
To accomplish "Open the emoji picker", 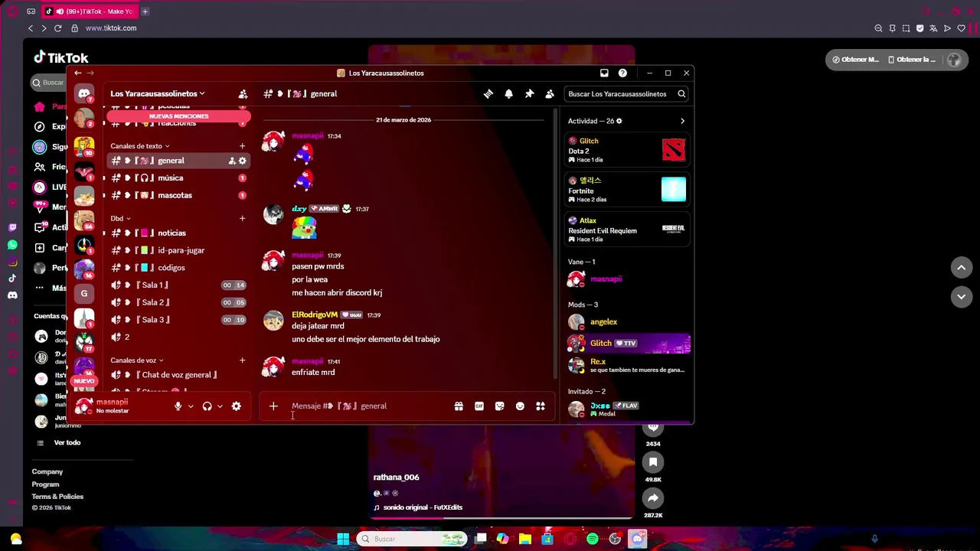I will 520,406.
